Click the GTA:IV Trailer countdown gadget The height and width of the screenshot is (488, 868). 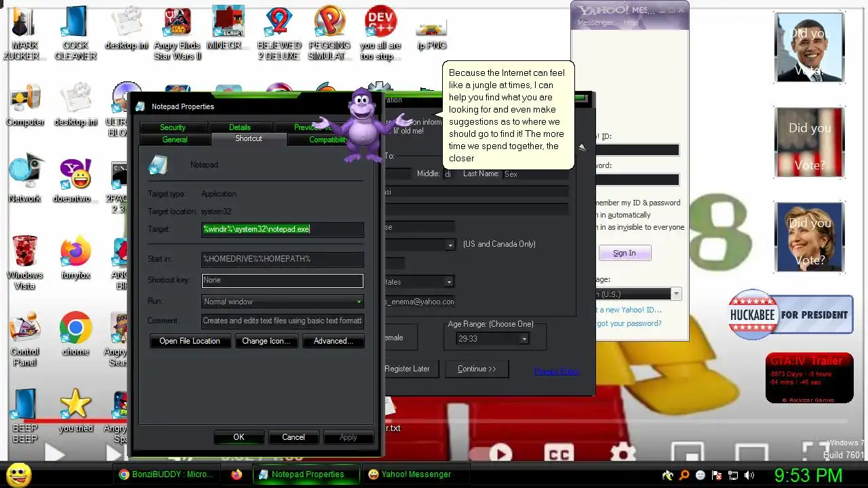pos(810,378)
